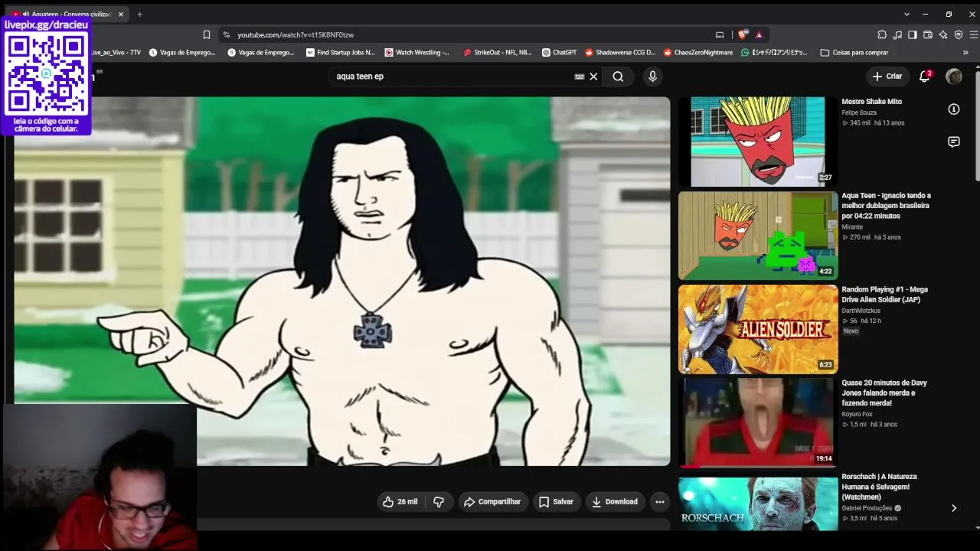
Task: Open the Live_ao_Vivo - 7TV bookmark
Action: (116, 53)
